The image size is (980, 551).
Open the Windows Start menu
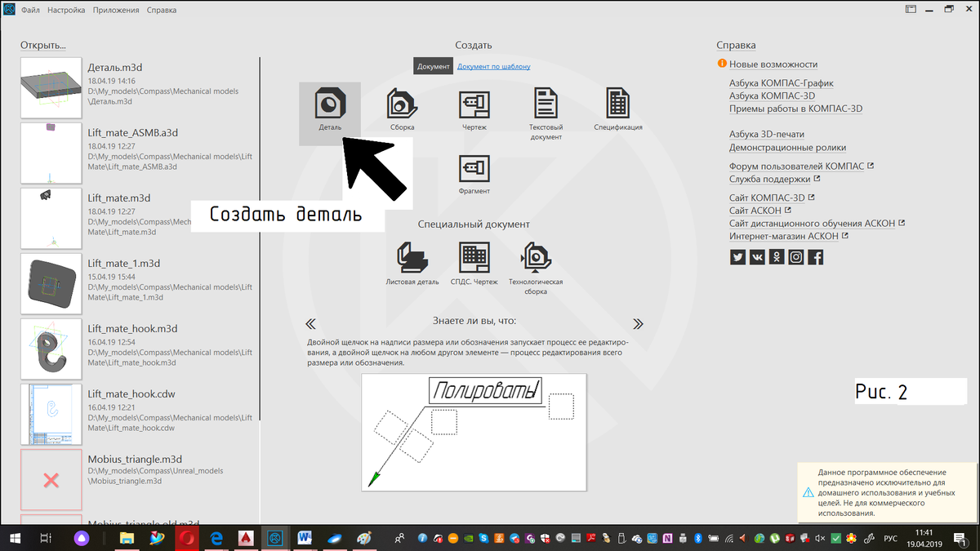click(x=15, y=538)
